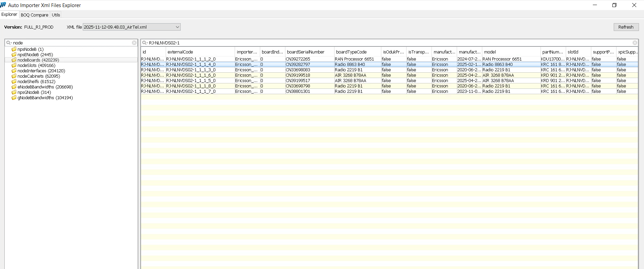644x269 pixels.
Task: Switch to the BOQ Compare tab
Action: coord(34,15)
